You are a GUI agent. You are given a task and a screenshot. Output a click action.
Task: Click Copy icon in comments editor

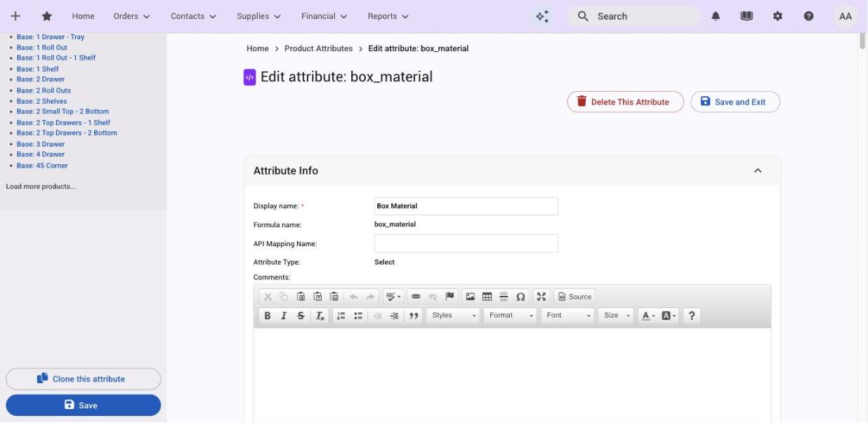coord(284,297)
